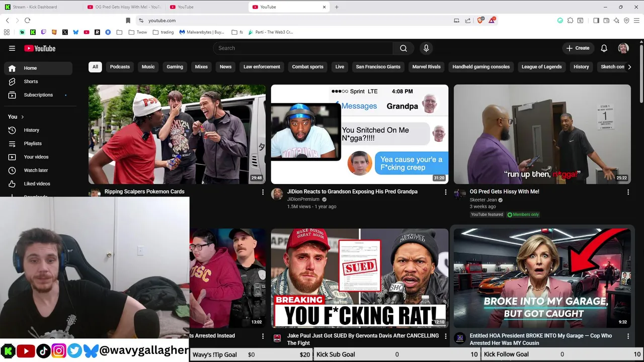644x362 pixels.
Task: Click Malwarebytes bookmark link
Action: coord(202,32)
